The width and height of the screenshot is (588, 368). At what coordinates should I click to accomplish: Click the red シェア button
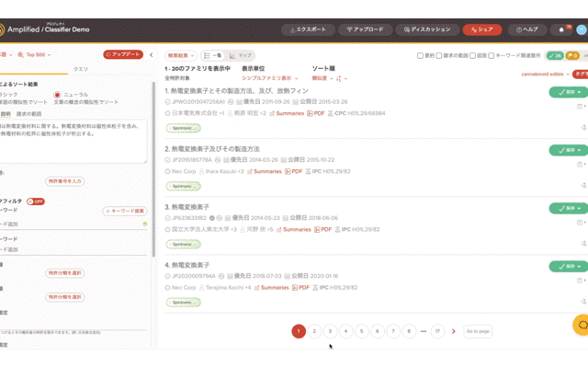click(481, 29)
